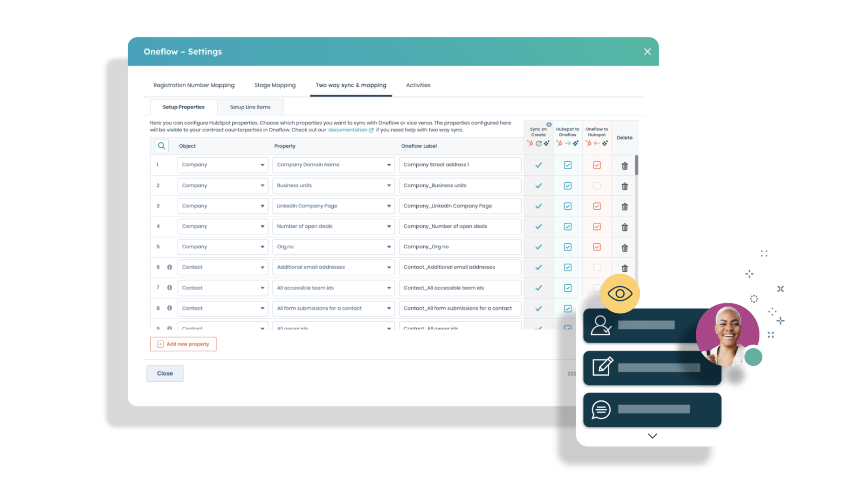Image resolution: width=868 pixels, height=488 pixels.
Task: Open All form submissions for a contact dropdown
Action: click(x=333, y=308)
